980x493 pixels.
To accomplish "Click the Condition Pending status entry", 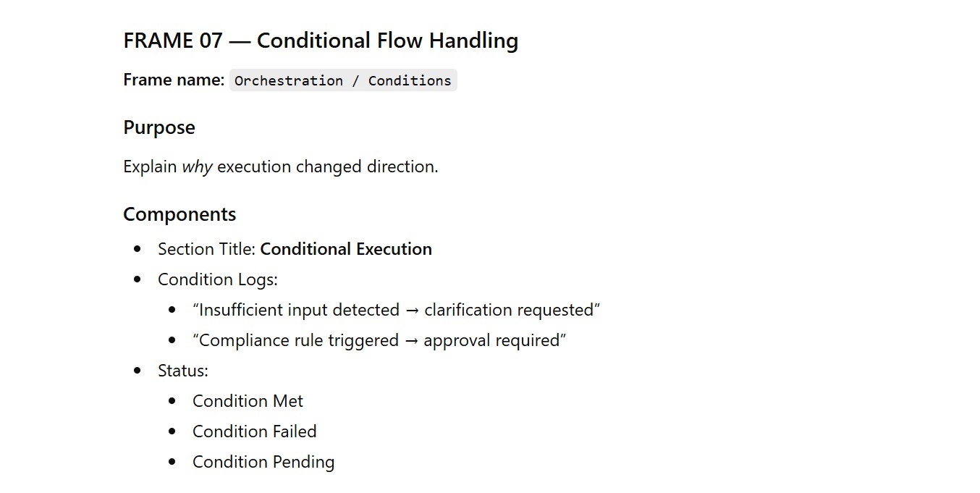I will (x=263, y=462).
